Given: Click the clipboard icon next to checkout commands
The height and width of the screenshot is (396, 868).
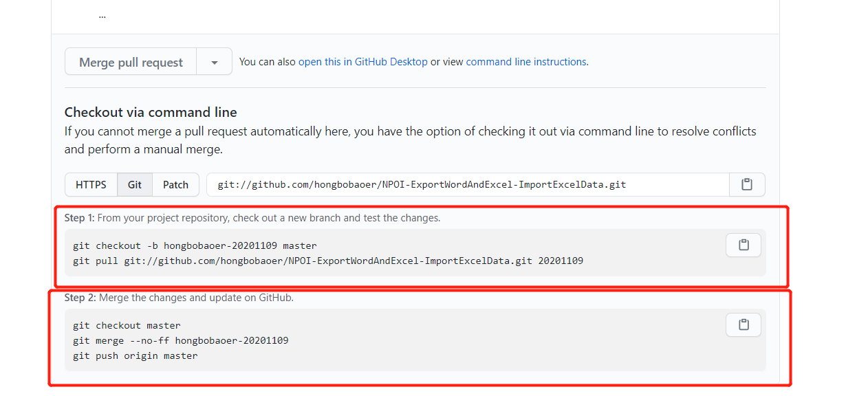Looking at the screenshot, I should (743, 245).
